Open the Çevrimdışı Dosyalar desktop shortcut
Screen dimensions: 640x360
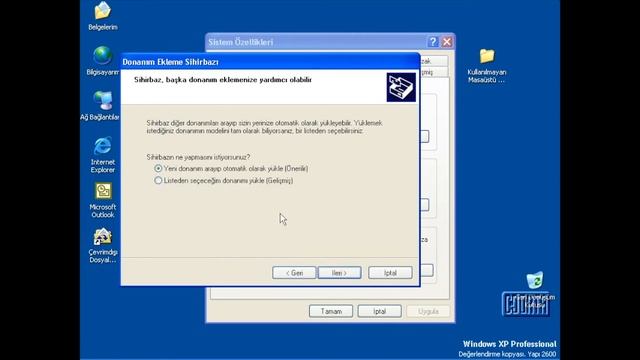(102, 236)
